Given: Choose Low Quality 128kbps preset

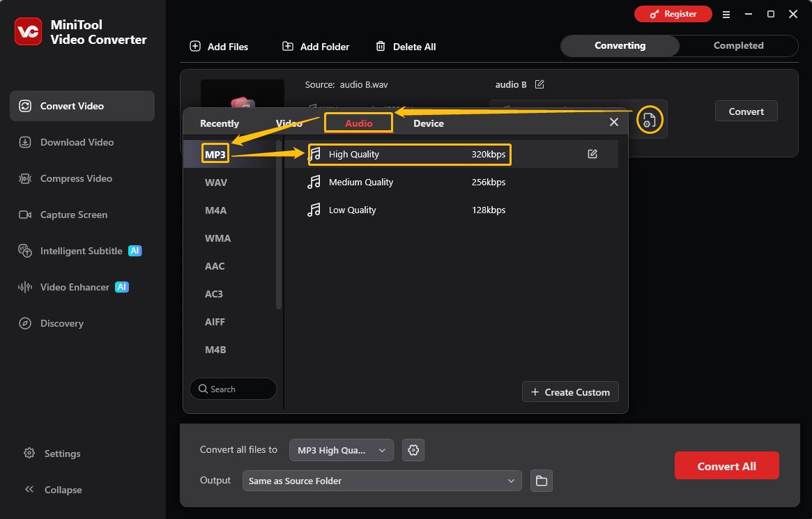Looking at the screenshot, I should pos(452,210).
